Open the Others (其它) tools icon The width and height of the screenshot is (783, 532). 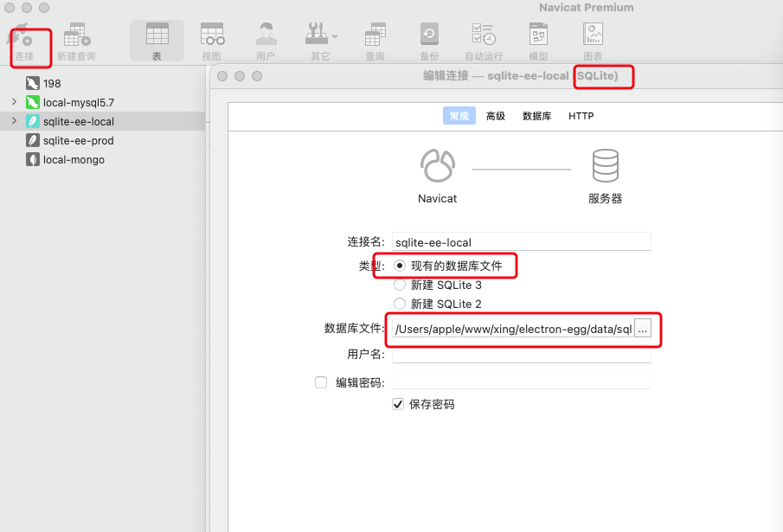pos(317,35)
